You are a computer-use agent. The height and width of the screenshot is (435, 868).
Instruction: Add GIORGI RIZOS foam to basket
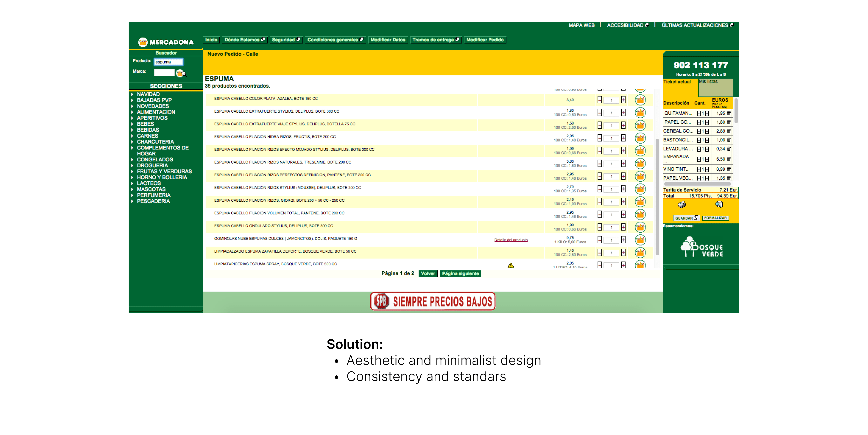[640, 202]
